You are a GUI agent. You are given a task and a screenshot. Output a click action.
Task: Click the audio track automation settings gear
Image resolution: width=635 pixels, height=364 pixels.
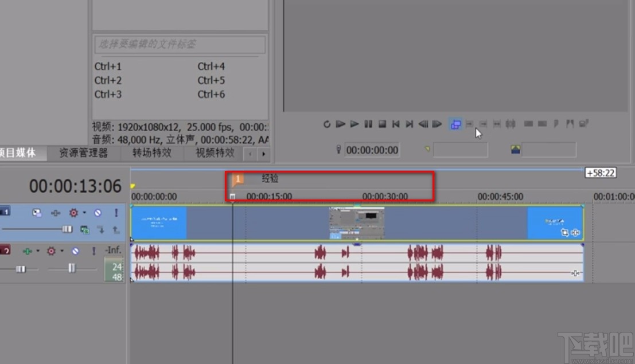pos(51,252)
